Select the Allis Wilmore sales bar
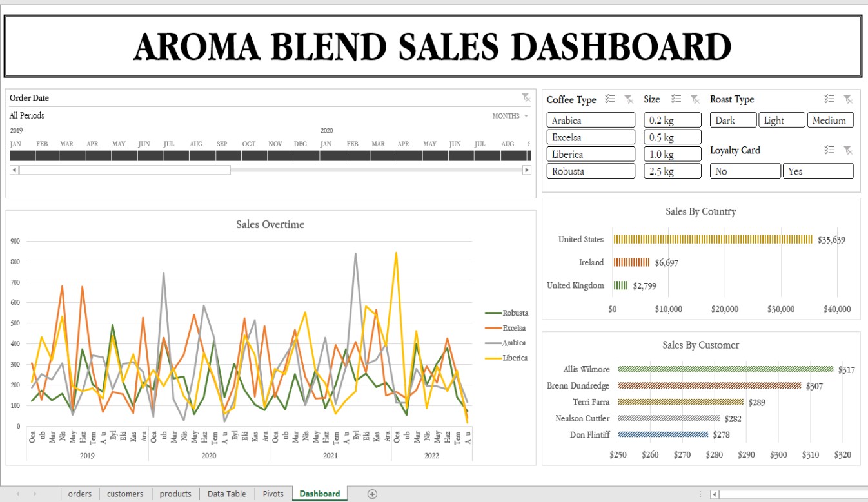The height and width of the screenshot is (502, 868). pyautogui.click(x=726, y=369)
